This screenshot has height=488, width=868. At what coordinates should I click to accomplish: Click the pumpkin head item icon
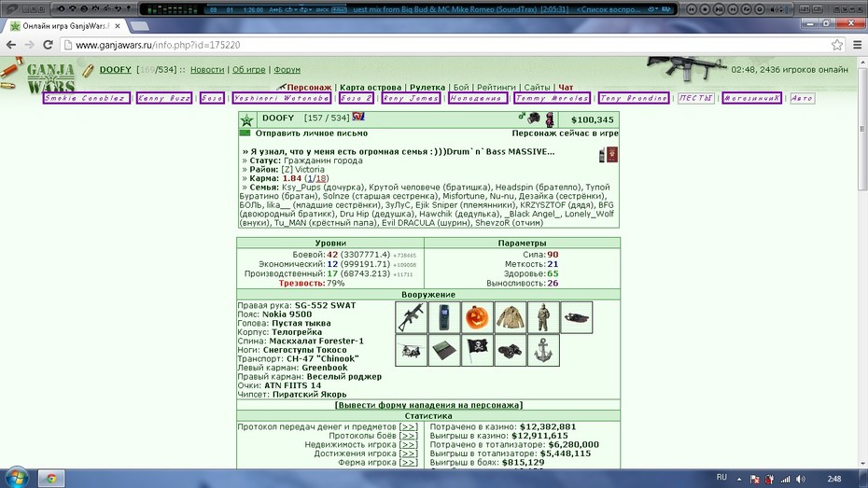point(477,317)
